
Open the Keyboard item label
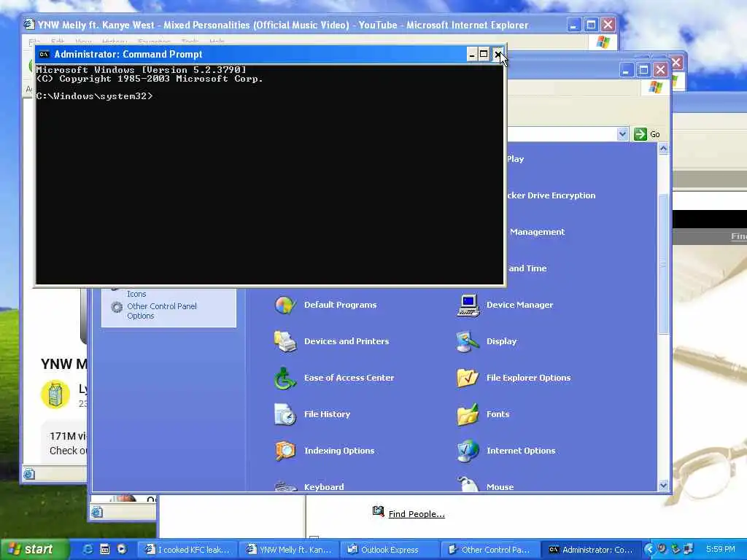point(324,486)
